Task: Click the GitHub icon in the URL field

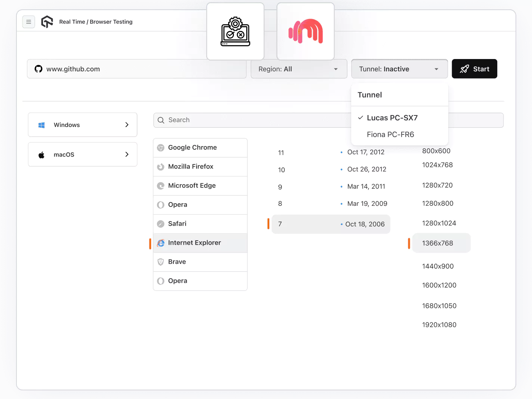Action: tap(38, 69)
